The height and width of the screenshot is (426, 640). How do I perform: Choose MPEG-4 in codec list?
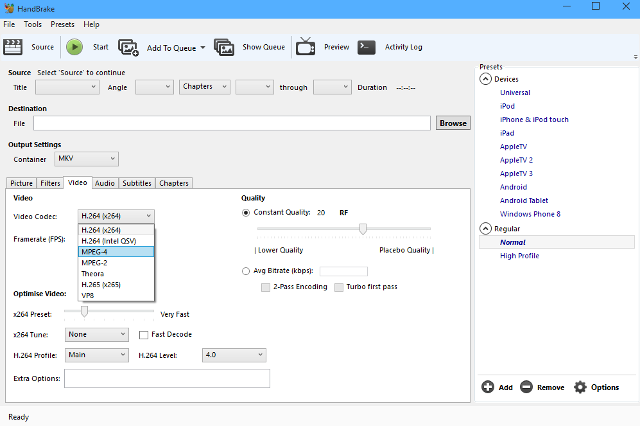tap(116, 252)
